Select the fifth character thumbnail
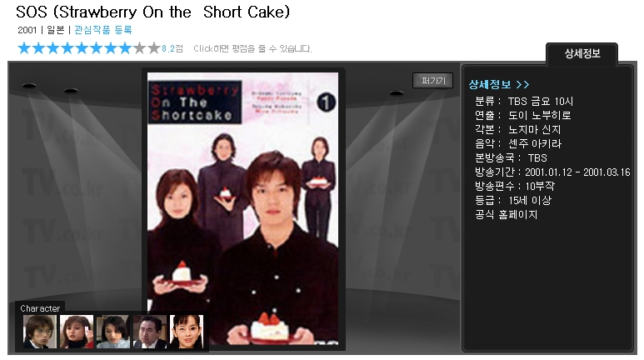 [187, 332]
